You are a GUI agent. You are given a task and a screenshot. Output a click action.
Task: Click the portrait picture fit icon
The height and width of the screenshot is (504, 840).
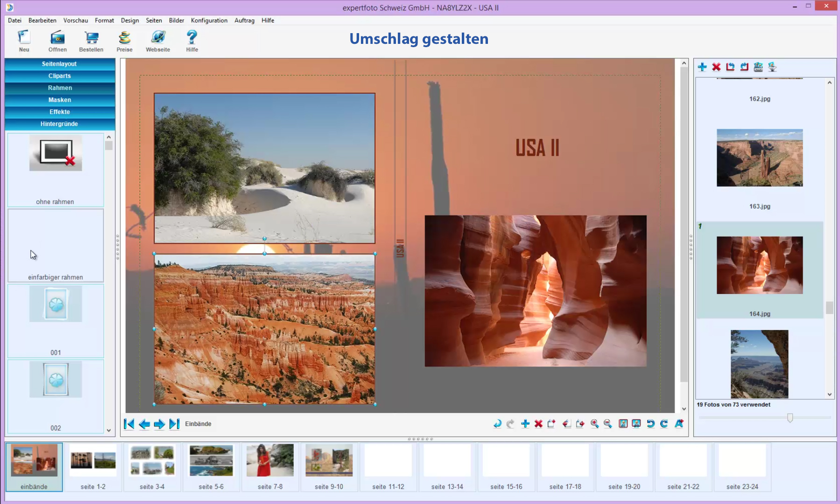[623, 423]
